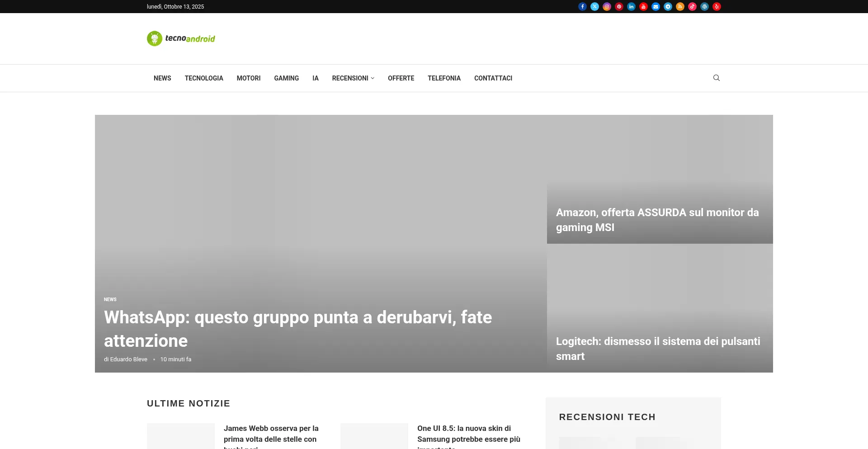
Task: Expand the Recensioni dropdown menu
Action: (353, 78)
